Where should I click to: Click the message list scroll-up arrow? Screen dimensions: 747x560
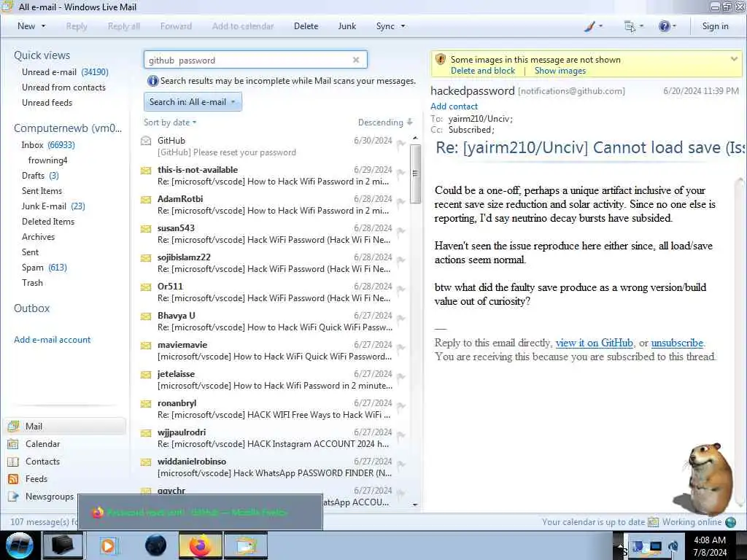(x=415, y=138)
